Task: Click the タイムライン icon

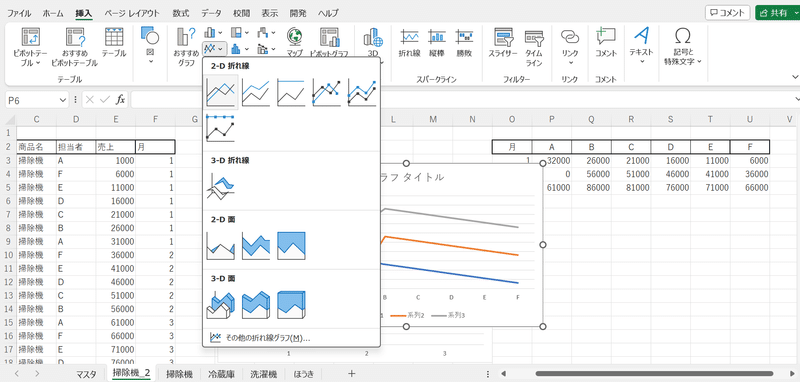Action: 534,47
